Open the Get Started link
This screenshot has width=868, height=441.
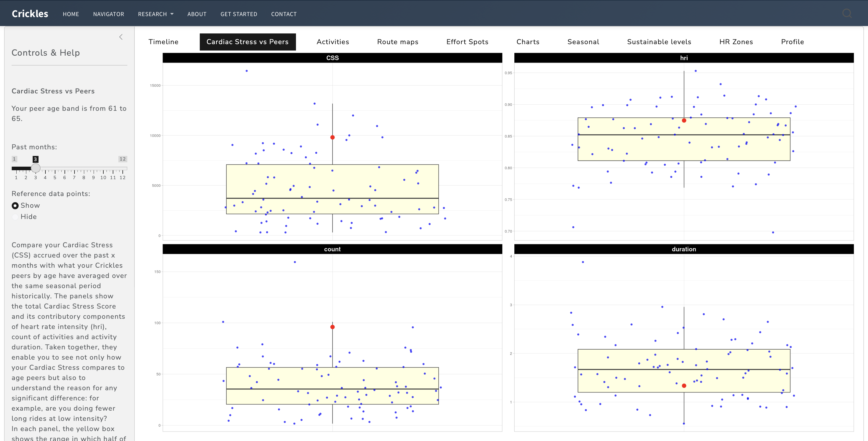pyautogui.click(x=239, y=14)
